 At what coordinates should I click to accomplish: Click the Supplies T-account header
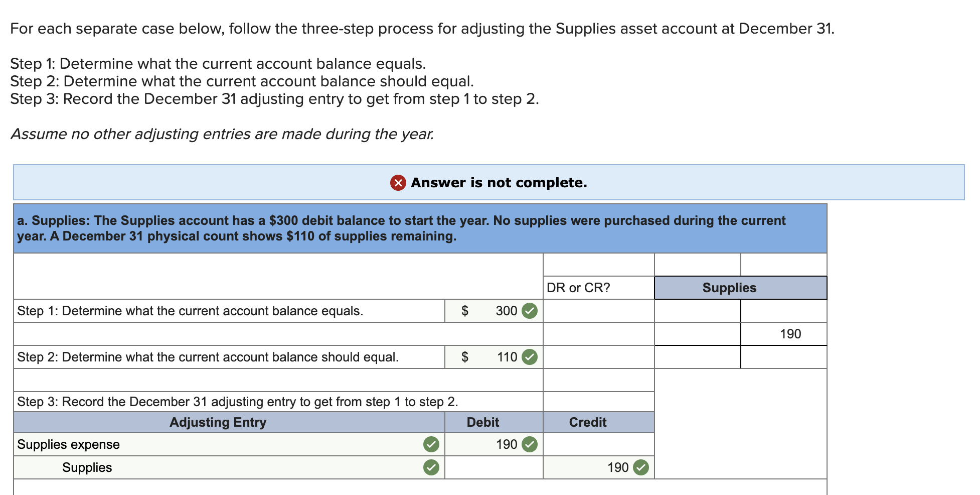point(741,288)
